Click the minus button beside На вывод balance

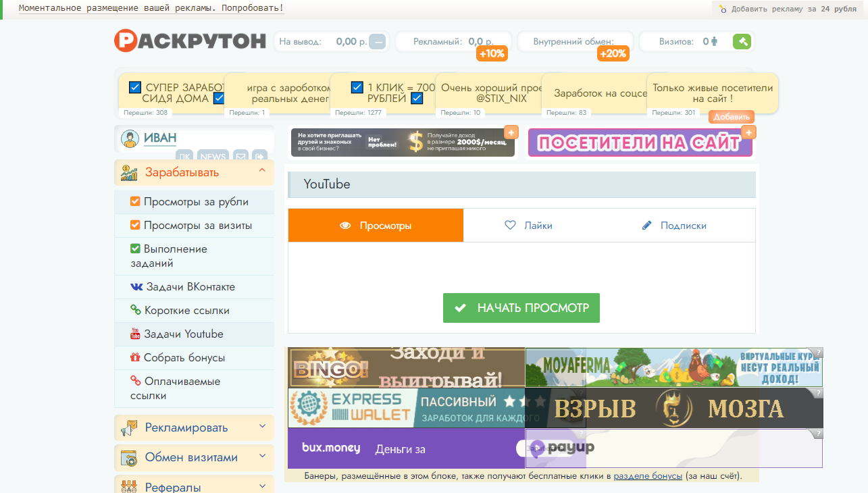[x=378, y=42]
